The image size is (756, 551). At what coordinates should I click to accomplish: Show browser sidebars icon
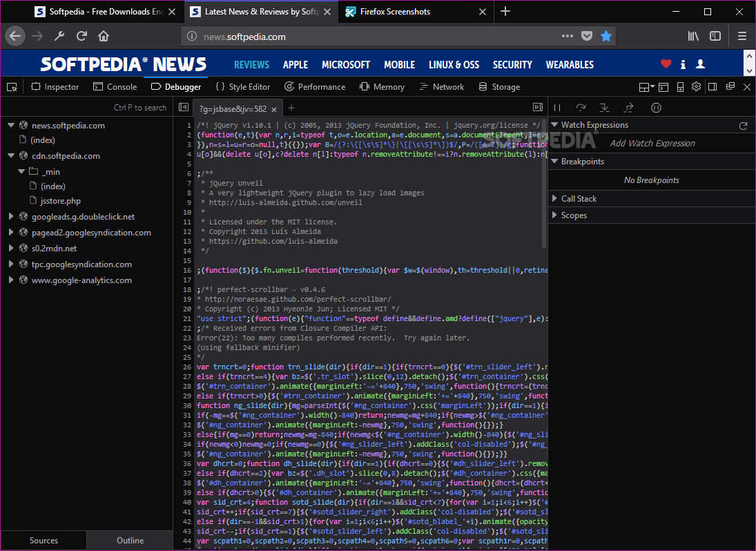[x=715, y=36]
